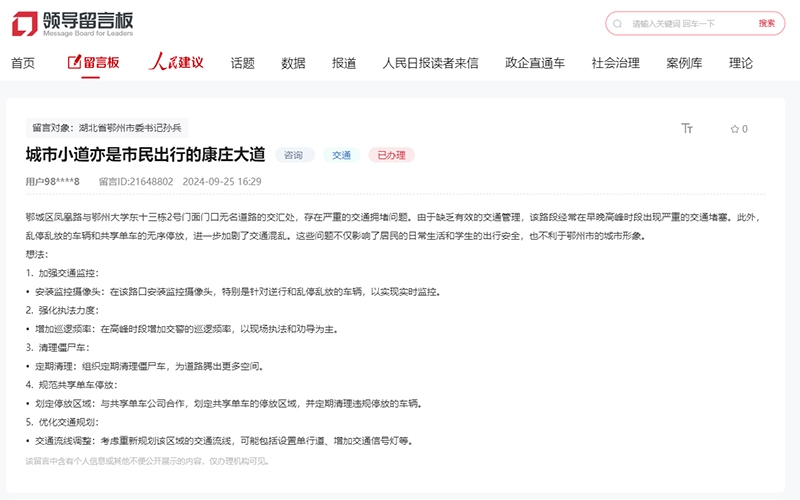This screenshot has height=500, width=800.
Task: Click the line 2. 强化执法力度
Action: point(62,310)
